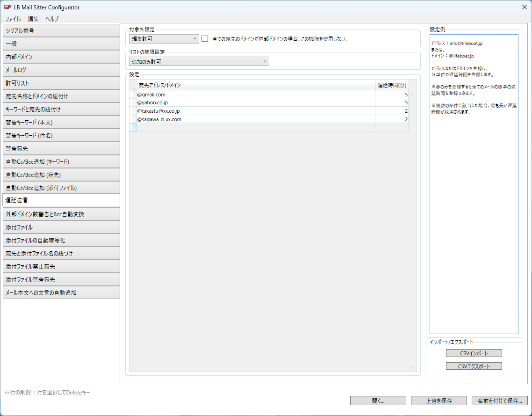Click the 上書き保存 button

(x=439, y=401)
